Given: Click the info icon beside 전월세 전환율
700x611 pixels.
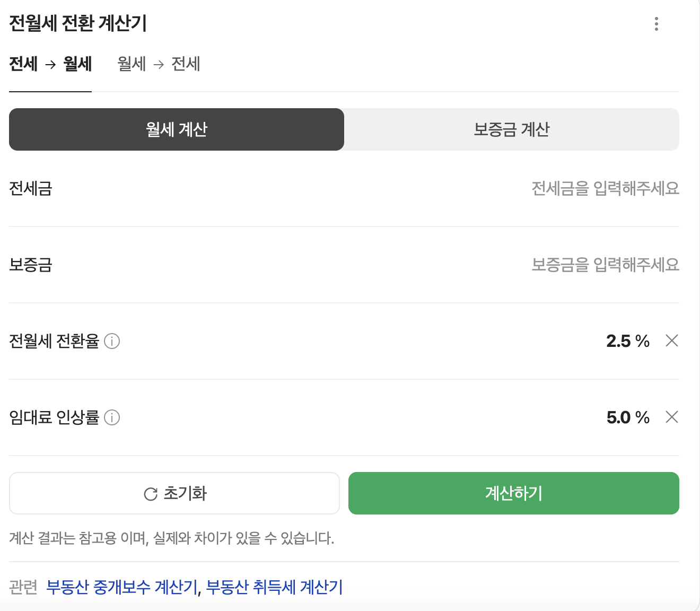Looking at the screenshot, I should (x=112, y=342).
